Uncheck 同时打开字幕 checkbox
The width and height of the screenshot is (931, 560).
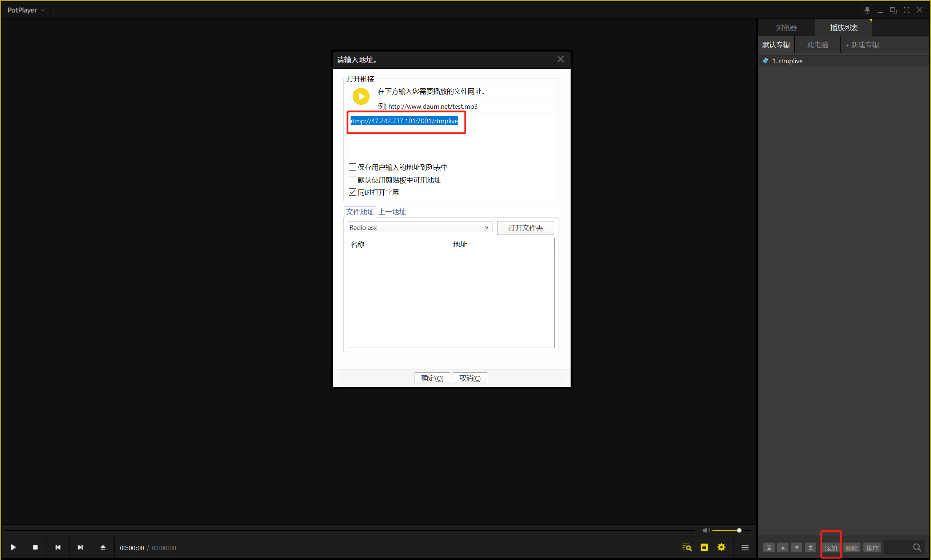point(352,192)
